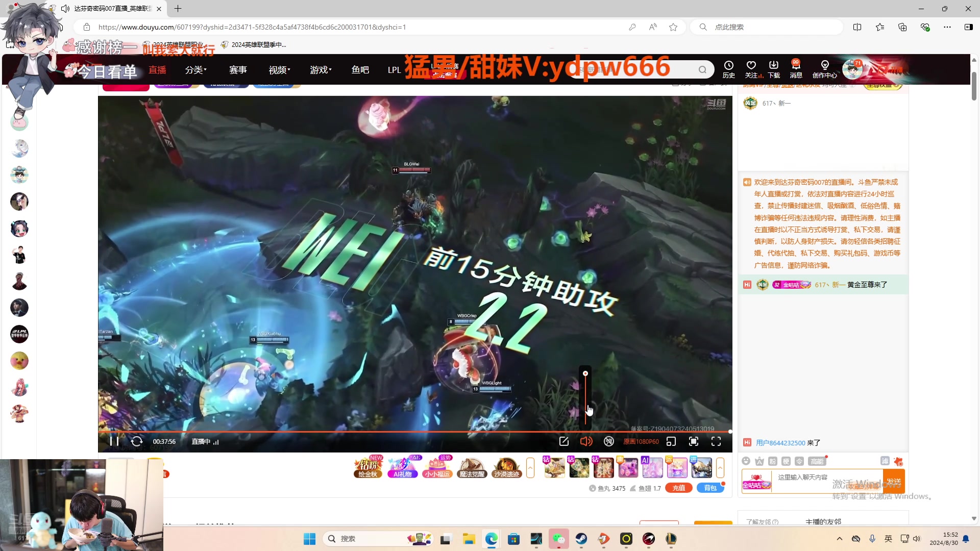The width and height of the screenshot is (980, 551).
Task: Select the AI castle gift
Action: pos(652,467)
